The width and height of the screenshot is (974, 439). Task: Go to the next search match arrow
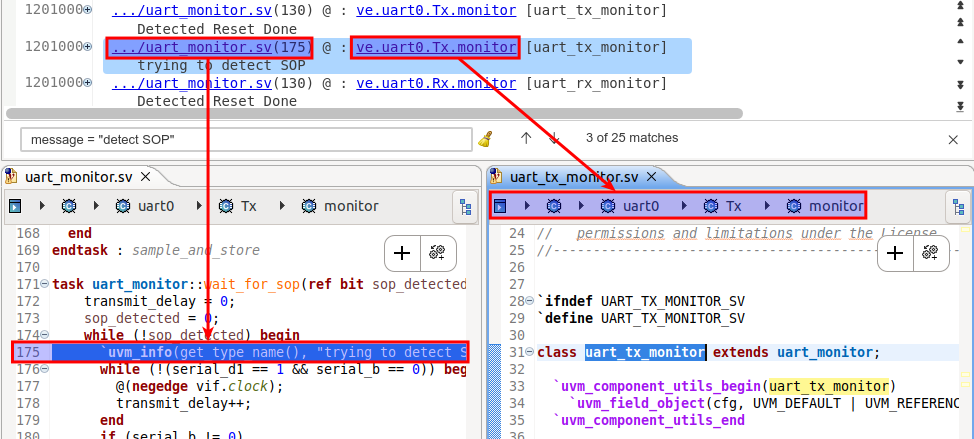pos(555,138)
